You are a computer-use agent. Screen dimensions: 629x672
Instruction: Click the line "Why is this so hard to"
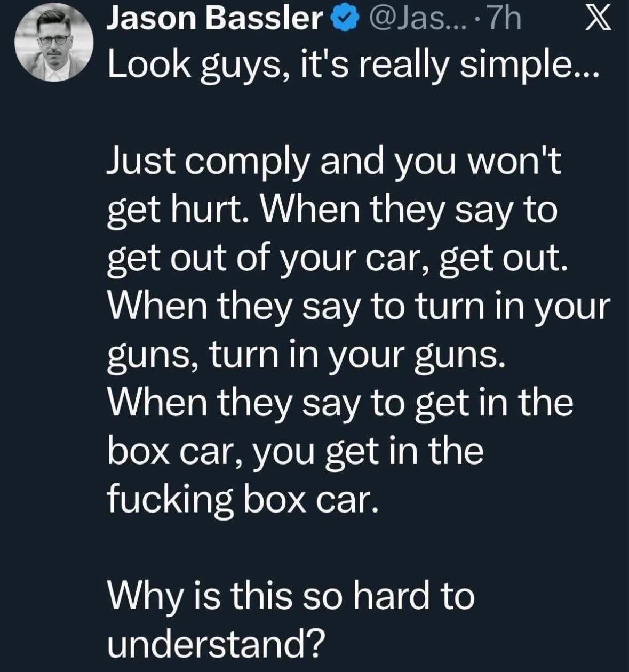(291, 596)
